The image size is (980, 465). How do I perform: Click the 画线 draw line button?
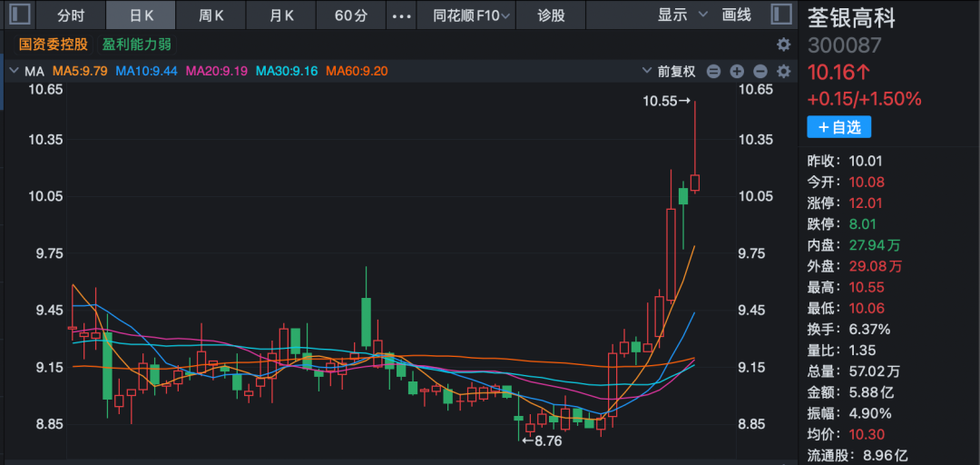coord(737,15)
